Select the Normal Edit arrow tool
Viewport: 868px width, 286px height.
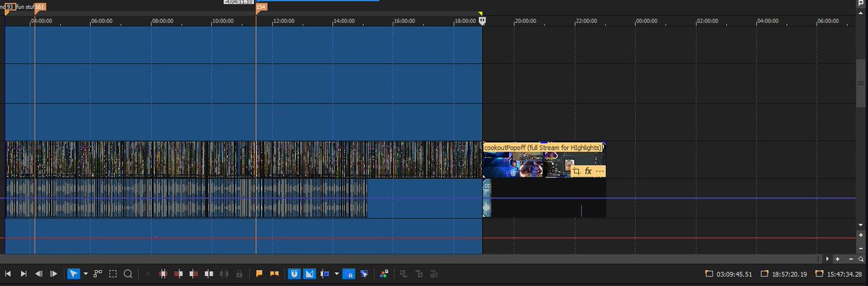tap(73, 274)
